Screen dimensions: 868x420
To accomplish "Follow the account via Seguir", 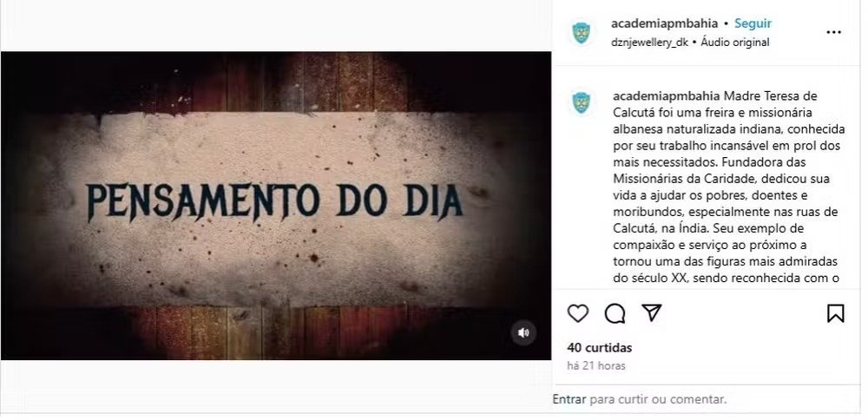I will pos(753,23).
